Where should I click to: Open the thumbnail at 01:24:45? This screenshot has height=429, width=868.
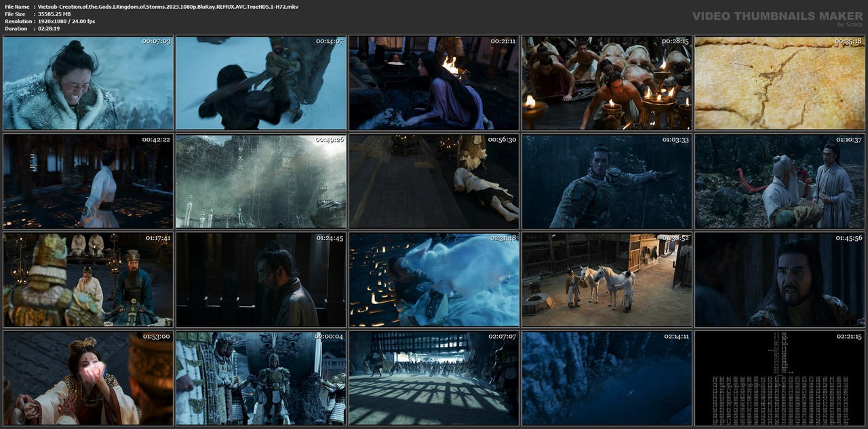[x=261, y=280]
